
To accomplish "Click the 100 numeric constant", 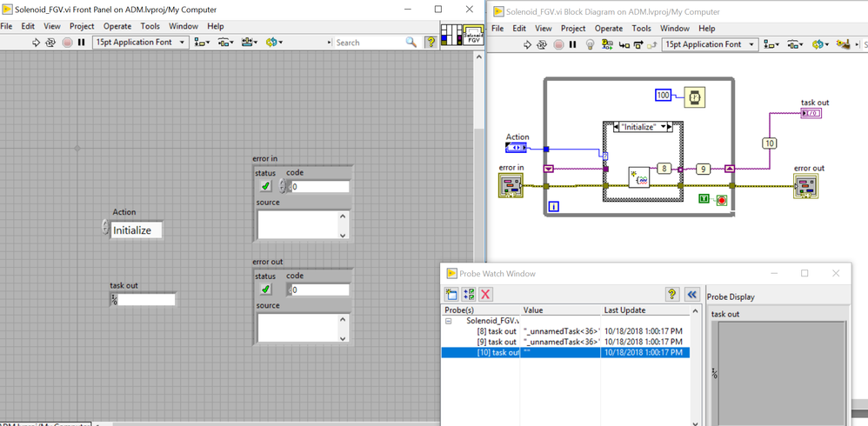I will pos(663,95).
